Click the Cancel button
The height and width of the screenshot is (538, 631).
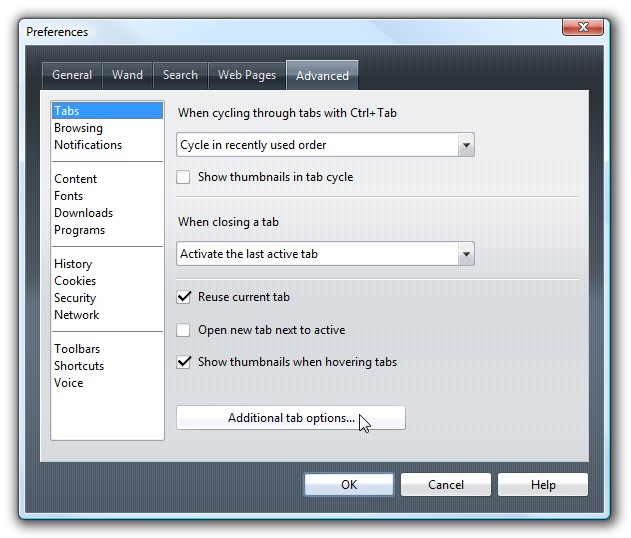point(446,484)
